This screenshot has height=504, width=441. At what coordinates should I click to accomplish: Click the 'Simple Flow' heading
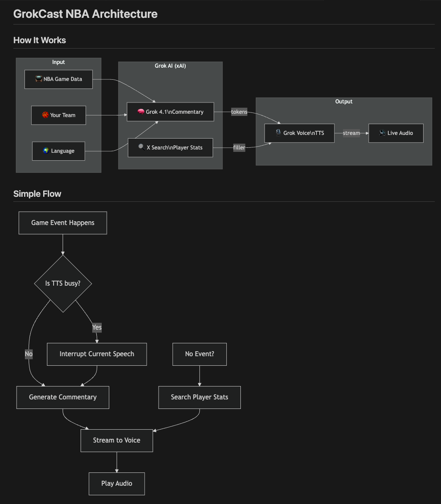37,194
